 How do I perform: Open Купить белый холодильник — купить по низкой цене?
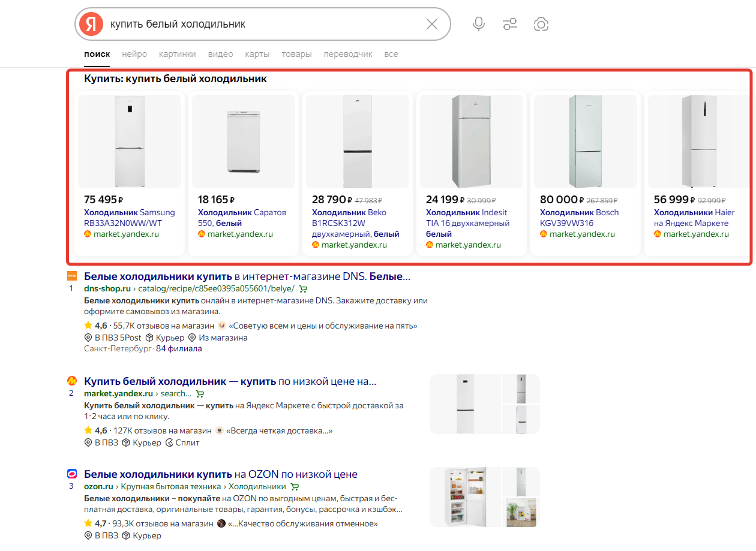click(x=230, y=381)
